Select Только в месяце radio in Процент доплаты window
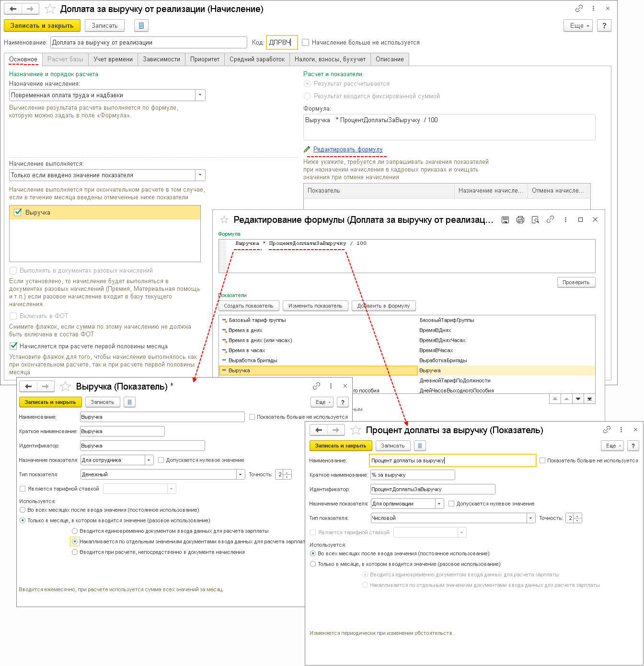Image resolution: width=644 pixels, height=666 pixels. pyautogui.click(x=313, y=564)
